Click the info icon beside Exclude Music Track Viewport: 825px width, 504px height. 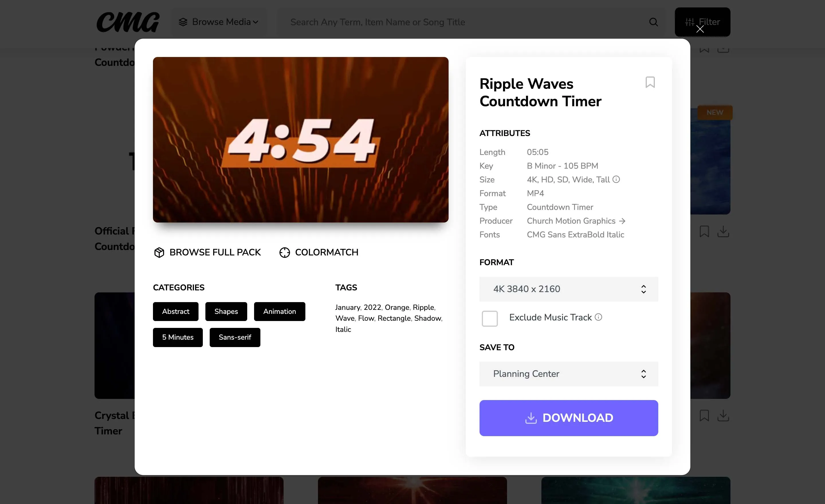click(599, 317)
